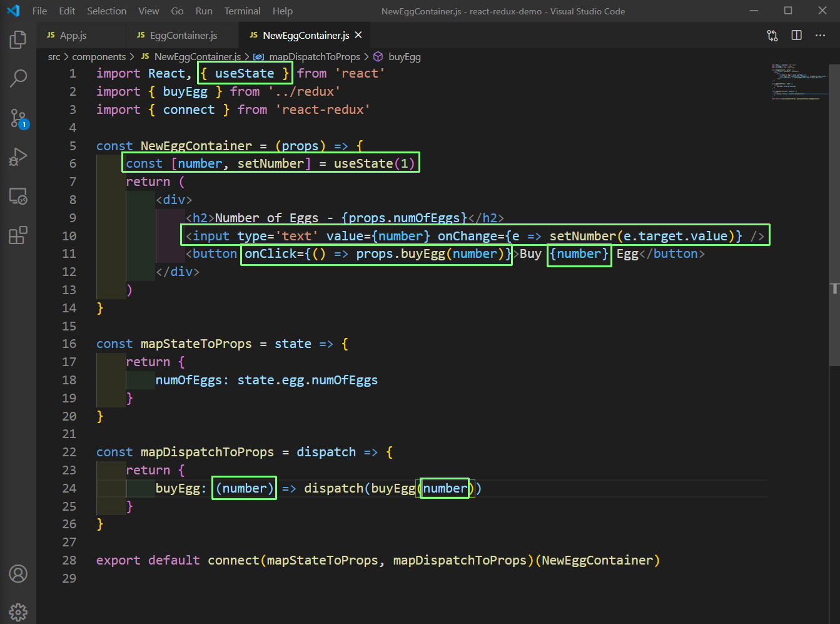Close the NewEggContainer.js tab
This screenshot has width=840, height=624.
(x=358, y=35)
